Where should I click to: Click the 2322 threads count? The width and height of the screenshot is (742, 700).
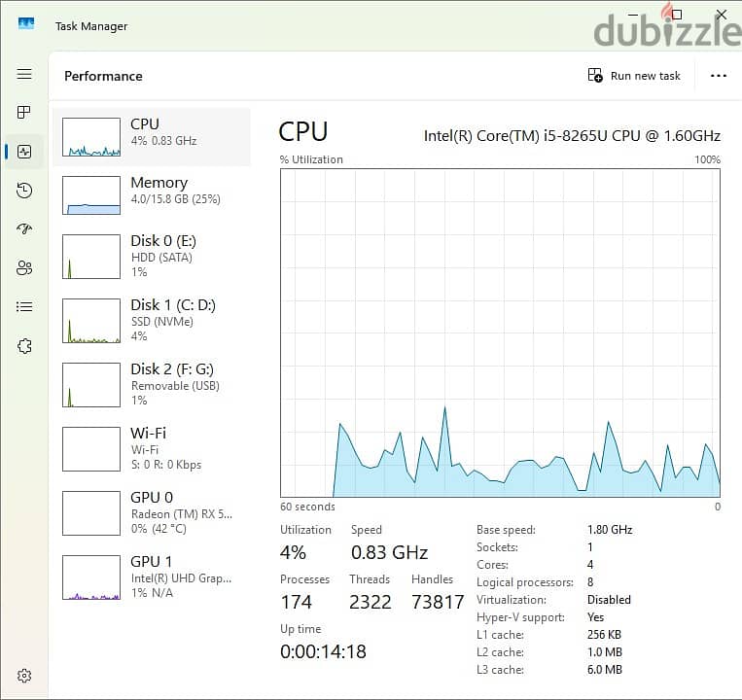tap(371, 602)
